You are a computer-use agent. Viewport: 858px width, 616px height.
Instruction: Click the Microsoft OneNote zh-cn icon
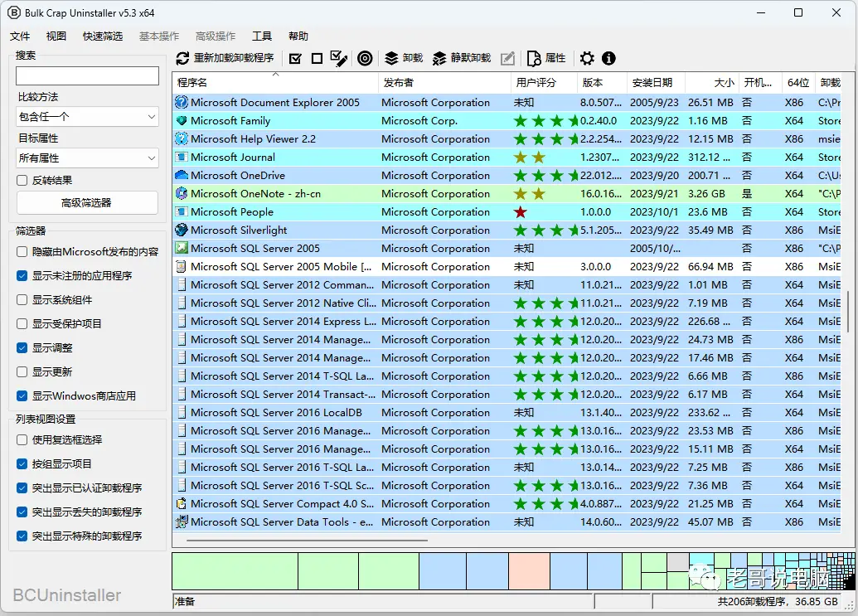coord(181,194)
